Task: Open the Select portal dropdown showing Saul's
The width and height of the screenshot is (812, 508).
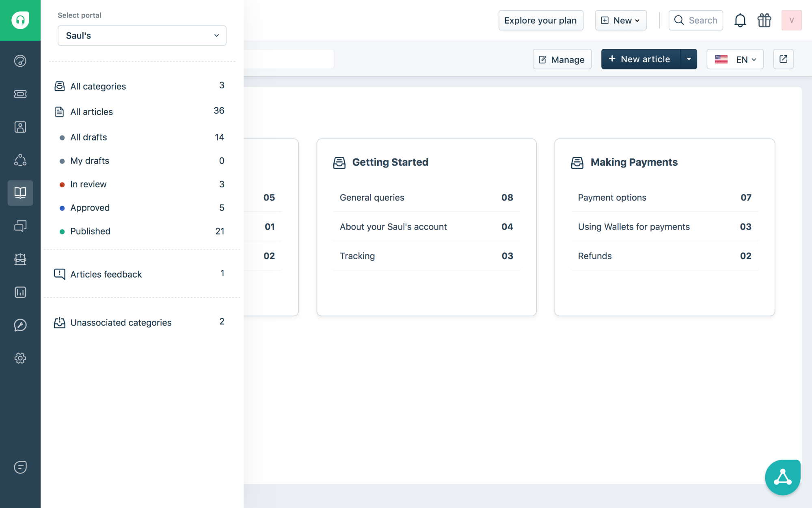Action: pyautogui.click(x=142, y=35)
